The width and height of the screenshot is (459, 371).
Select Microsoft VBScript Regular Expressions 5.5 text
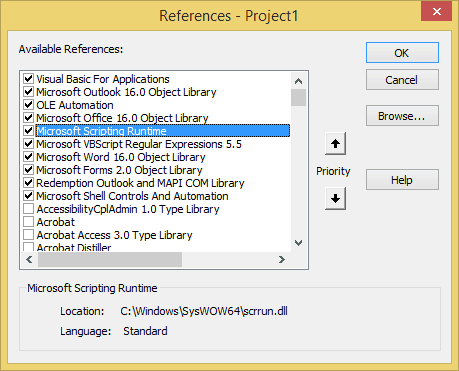139,144
